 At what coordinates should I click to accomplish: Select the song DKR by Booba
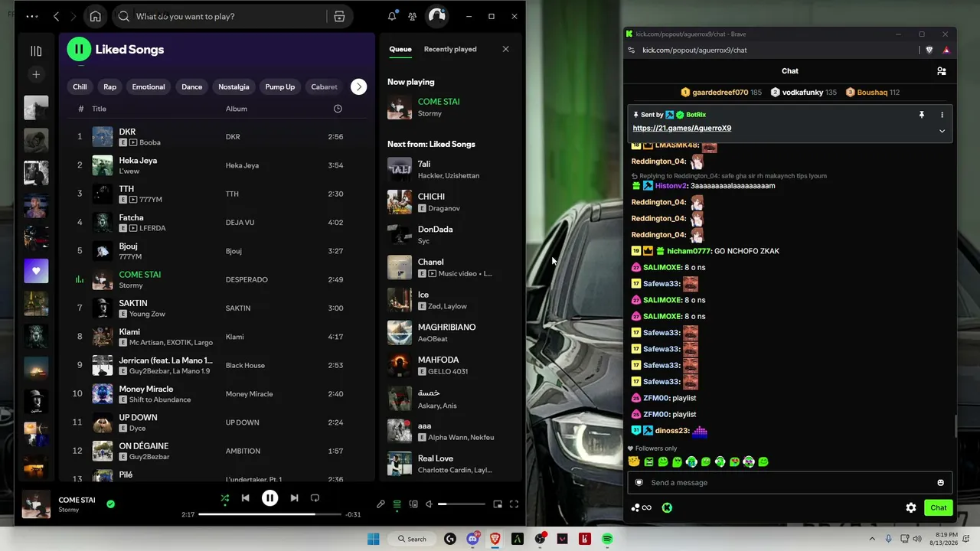point(217,137)
